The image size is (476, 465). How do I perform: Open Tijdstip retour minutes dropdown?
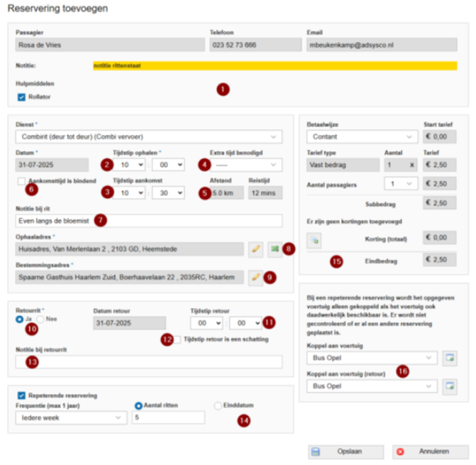pos(245,323)
